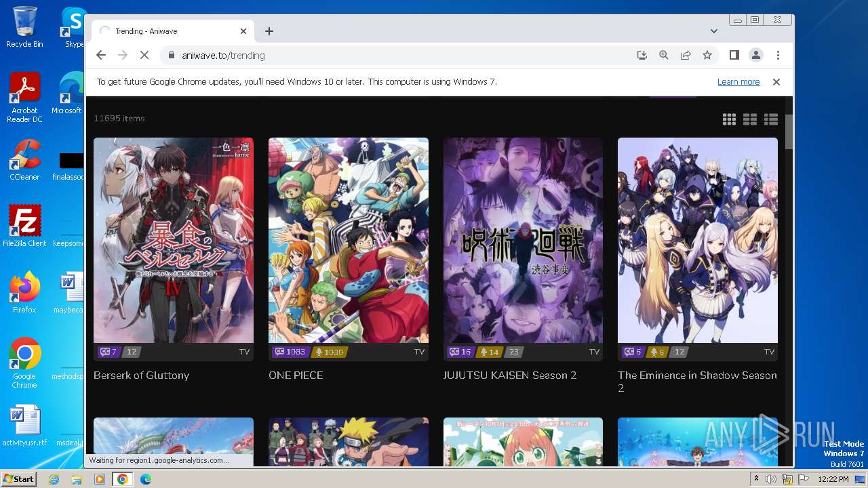The height and width of the screenshot is (488, 868).
Task: Click Jujutsu Kaisen dub count 14 badge
Action: coord(489,352)
